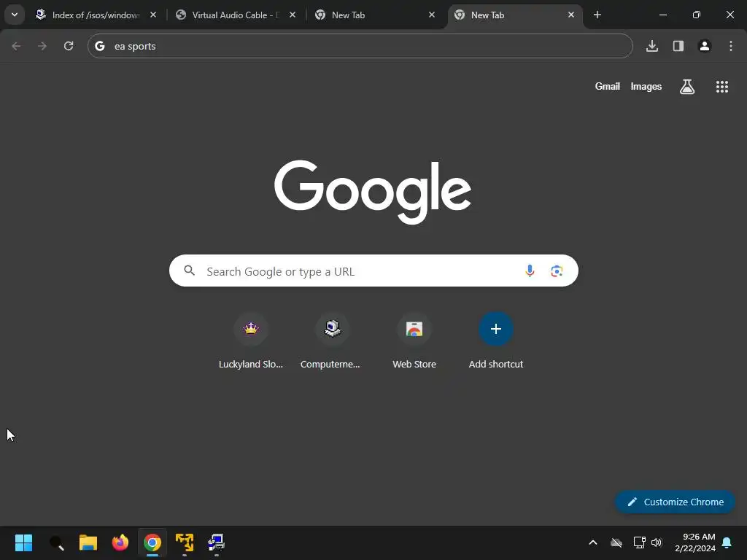Click the OneDrive cloud tray icon
Image resolution: width=747 pixels, height=560 pixels.
click(616, 542)
